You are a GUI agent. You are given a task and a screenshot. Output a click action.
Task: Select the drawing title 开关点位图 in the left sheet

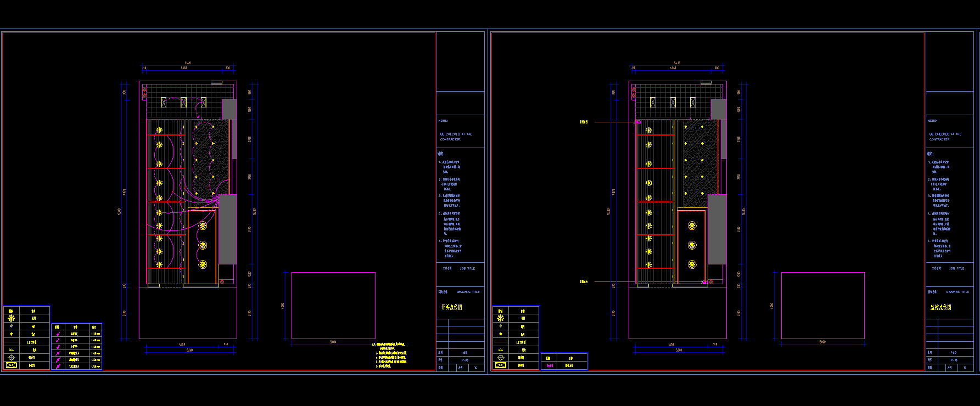tap(451, 307)
